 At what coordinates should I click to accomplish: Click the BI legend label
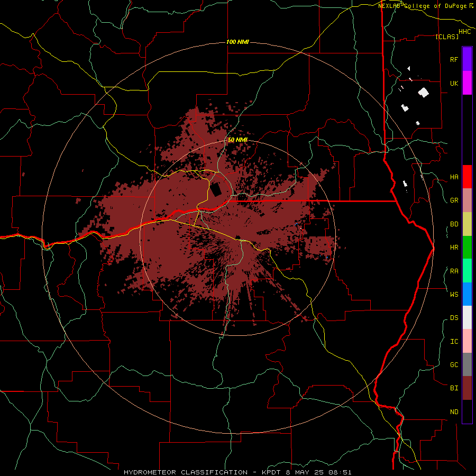pos(454,388)
